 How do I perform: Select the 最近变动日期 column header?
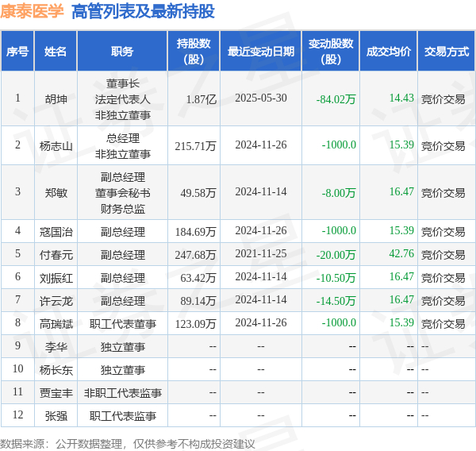(x=261, y=51)
